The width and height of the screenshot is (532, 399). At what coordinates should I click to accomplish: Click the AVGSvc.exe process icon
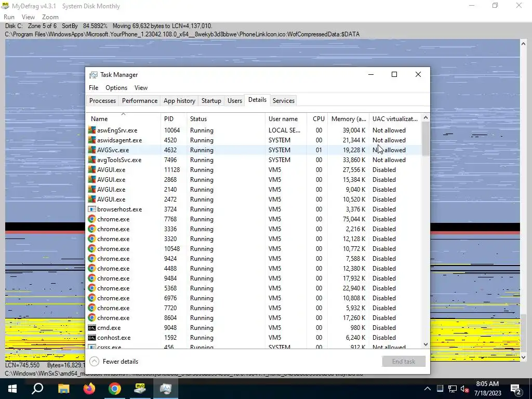(91, 150)
